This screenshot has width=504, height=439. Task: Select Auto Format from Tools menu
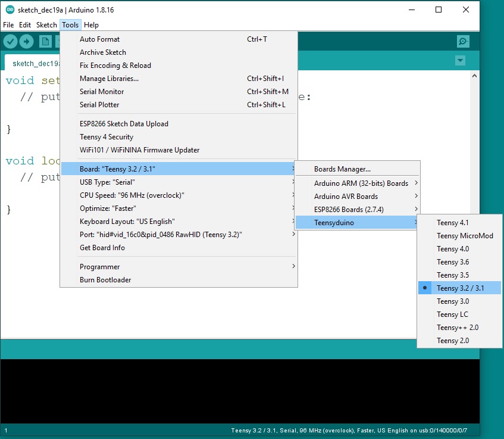pyautogui.click(x=99, y=39)
